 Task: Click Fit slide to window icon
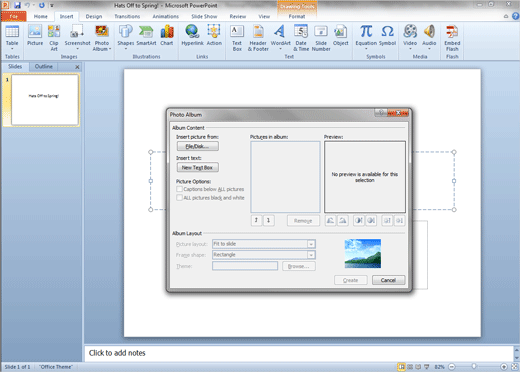click(x=514, y=367)
